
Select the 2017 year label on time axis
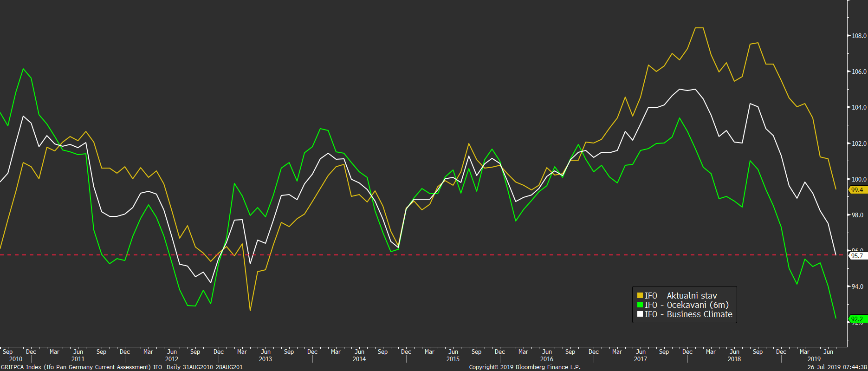tap(641, 359)
